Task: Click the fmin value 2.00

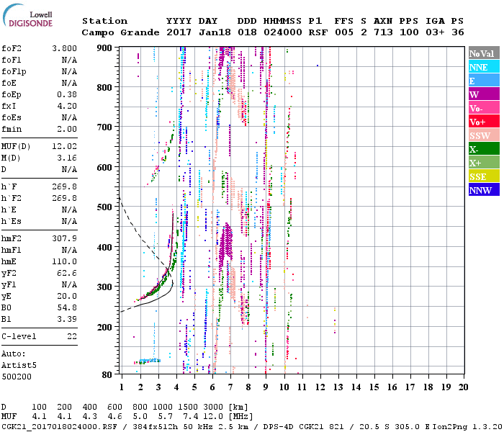Action: click(x=67, y=129)
